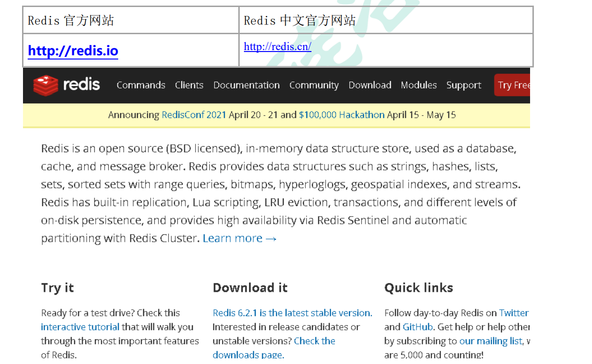Click the red Try Free button

point(512,85)
